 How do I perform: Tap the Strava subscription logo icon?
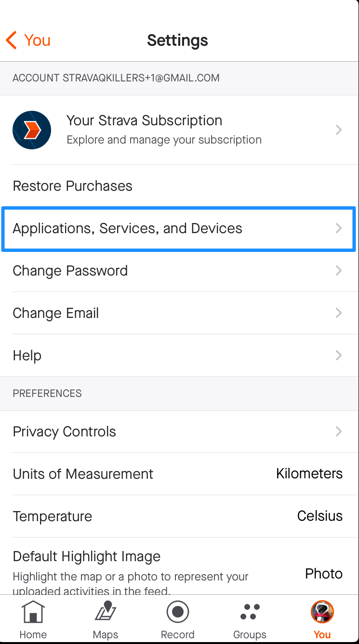pos(32,130)
